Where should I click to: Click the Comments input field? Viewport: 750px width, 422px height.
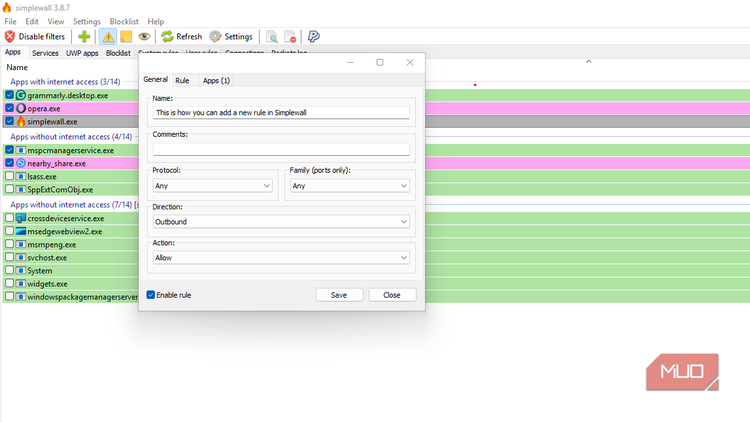pos(281,149)
